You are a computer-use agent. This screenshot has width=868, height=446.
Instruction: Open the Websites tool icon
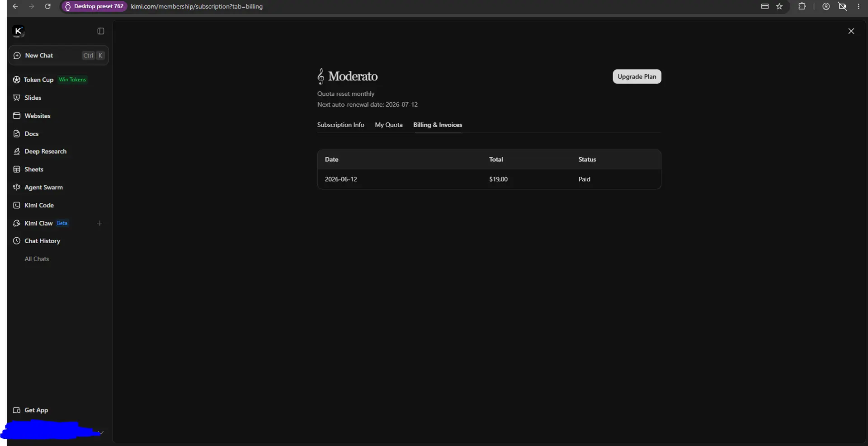[x=17, y=116]
